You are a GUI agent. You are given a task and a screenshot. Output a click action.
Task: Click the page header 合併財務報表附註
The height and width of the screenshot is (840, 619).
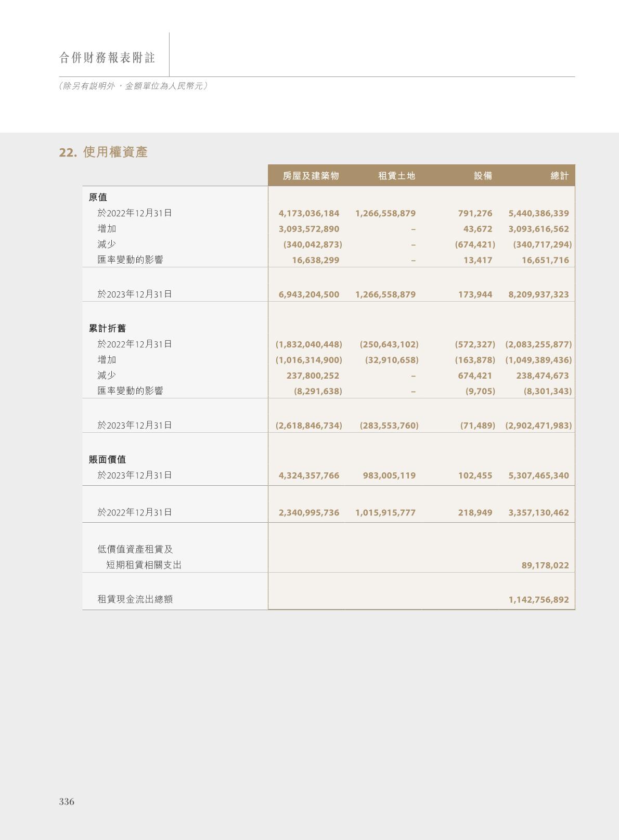(x=107, y=58)
